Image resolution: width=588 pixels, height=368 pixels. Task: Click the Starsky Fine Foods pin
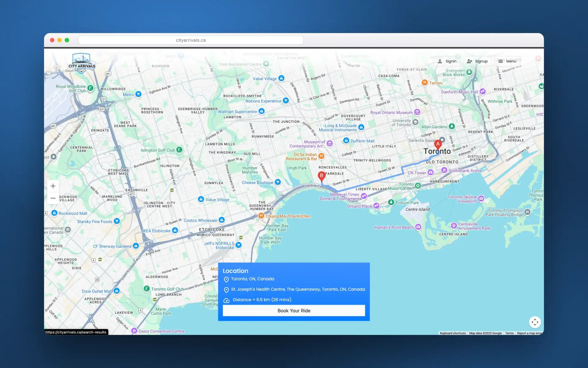click(117, 221)
